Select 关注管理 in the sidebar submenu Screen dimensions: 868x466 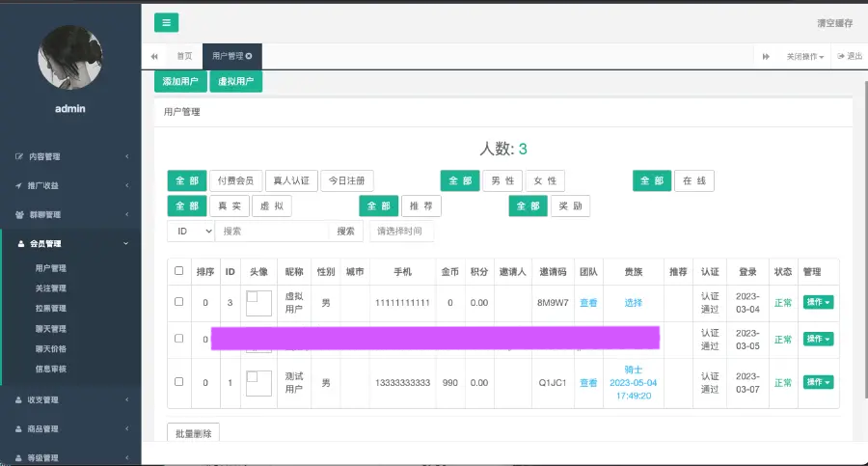click(50, 288)
